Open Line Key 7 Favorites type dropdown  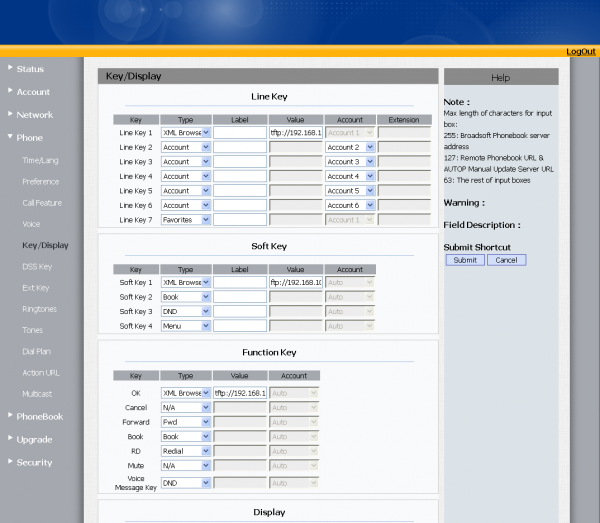pos(186,220)
